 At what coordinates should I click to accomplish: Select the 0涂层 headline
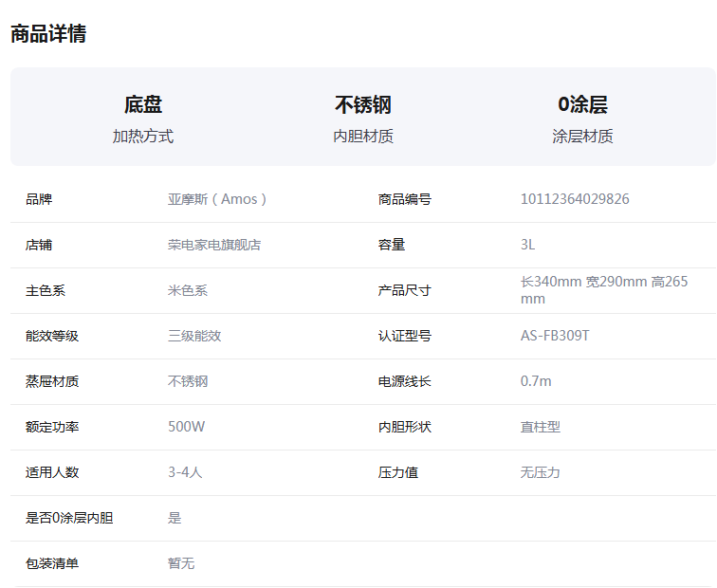coord(582,104)
